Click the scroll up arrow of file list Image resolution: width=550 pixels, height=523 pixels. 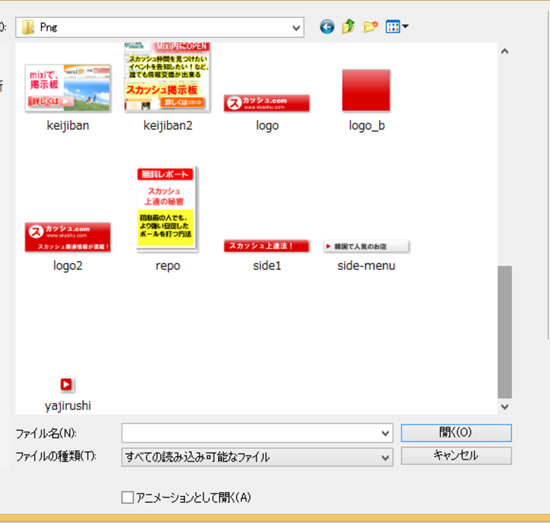click(505, 52)
